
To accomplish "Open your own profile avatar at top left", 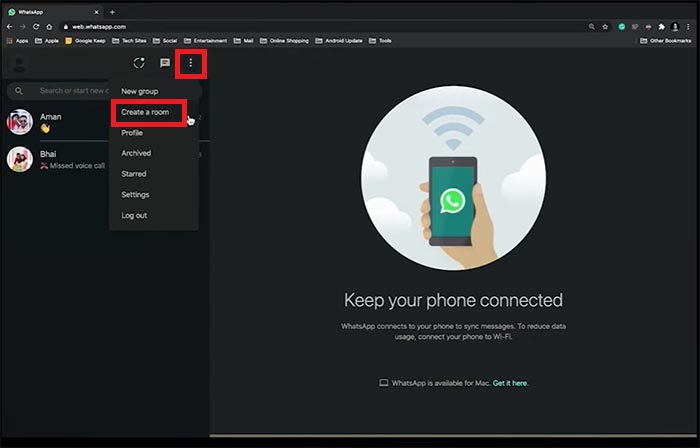I will [19, 63].
